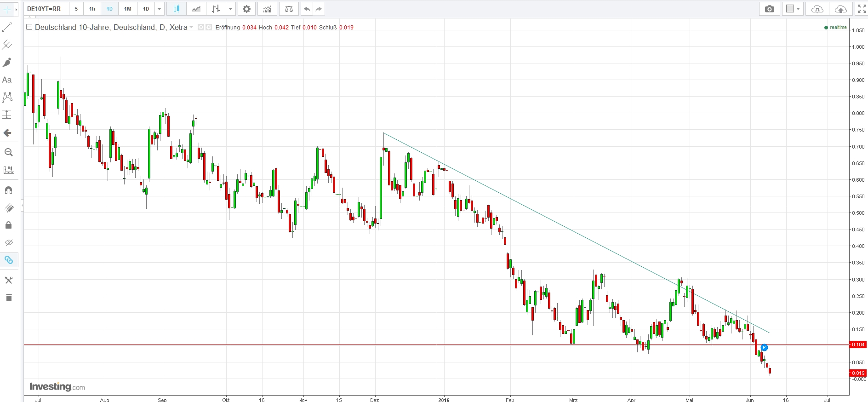Switch to the 1h interval
Viewport: 868px width, 402px height.
tap(92, 9)
